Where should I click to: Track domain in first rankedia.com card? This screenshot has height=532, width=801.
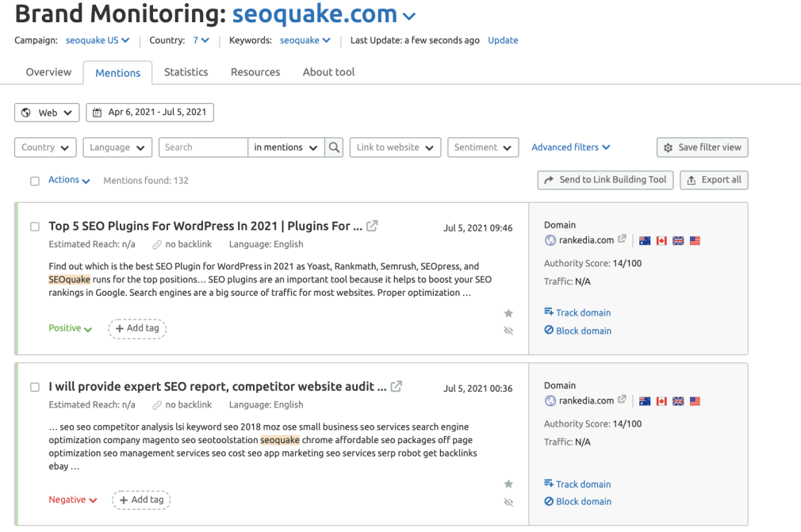pyautogui.click(x=577, y=312)
